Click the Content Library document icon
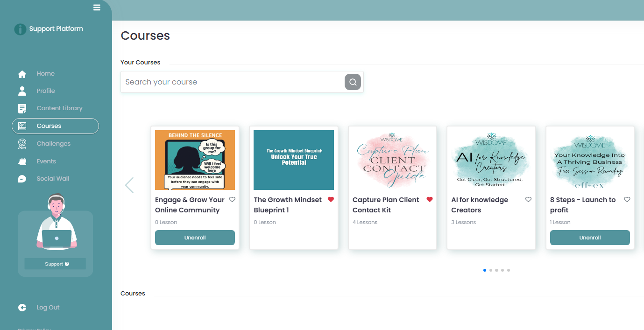 click(x=22, y=108)
